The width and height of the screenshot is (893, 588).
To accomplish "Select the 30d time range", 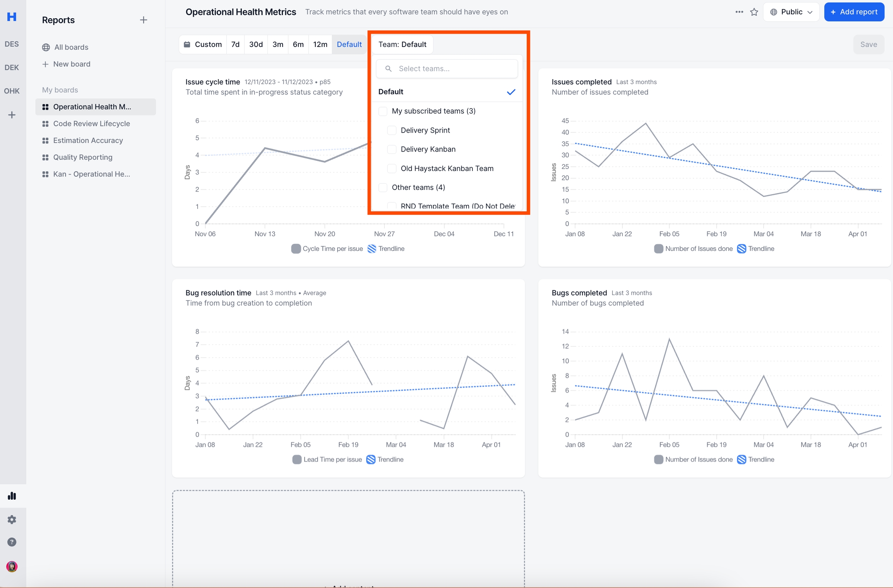I will (x=256, y=44).
